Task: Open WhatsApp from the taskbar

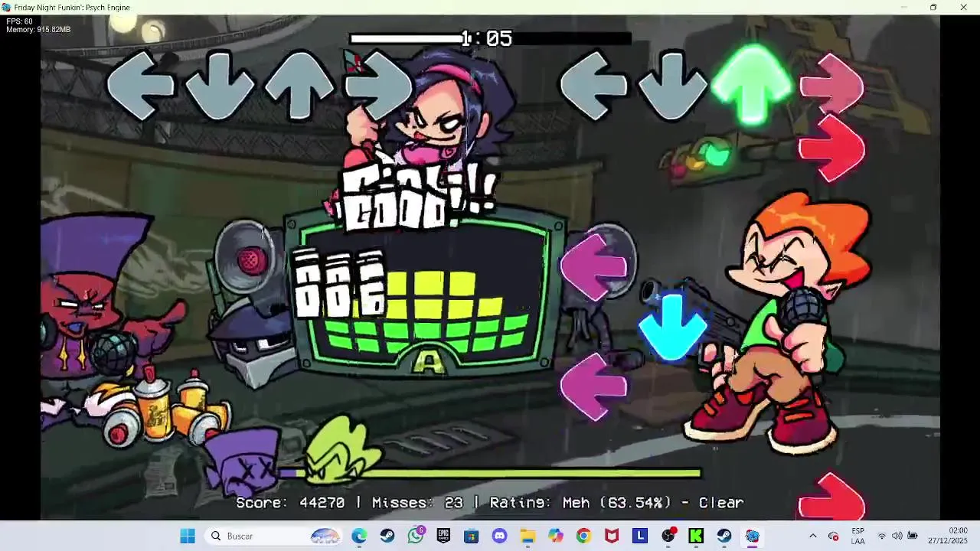Action: point(416,536)
